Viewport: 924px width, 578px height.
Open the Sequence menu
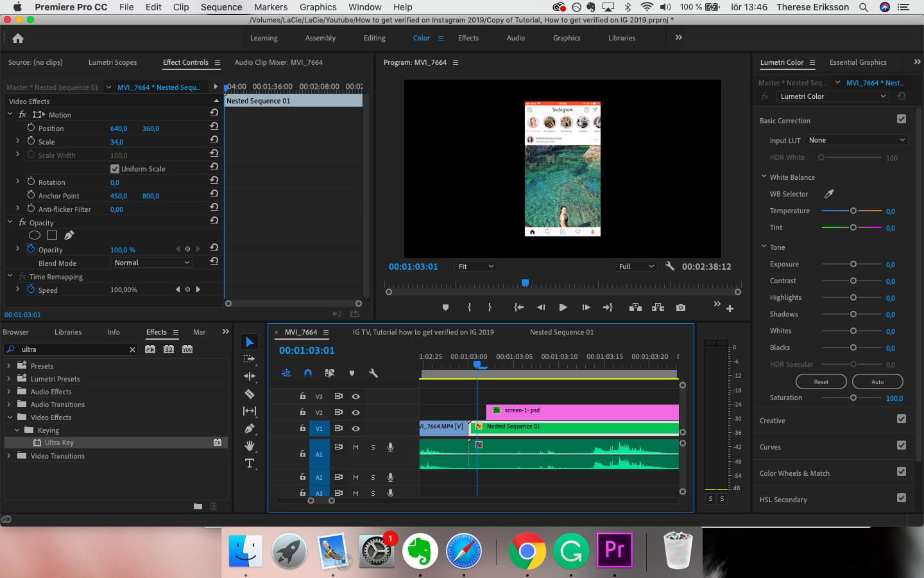click(221, 7)
